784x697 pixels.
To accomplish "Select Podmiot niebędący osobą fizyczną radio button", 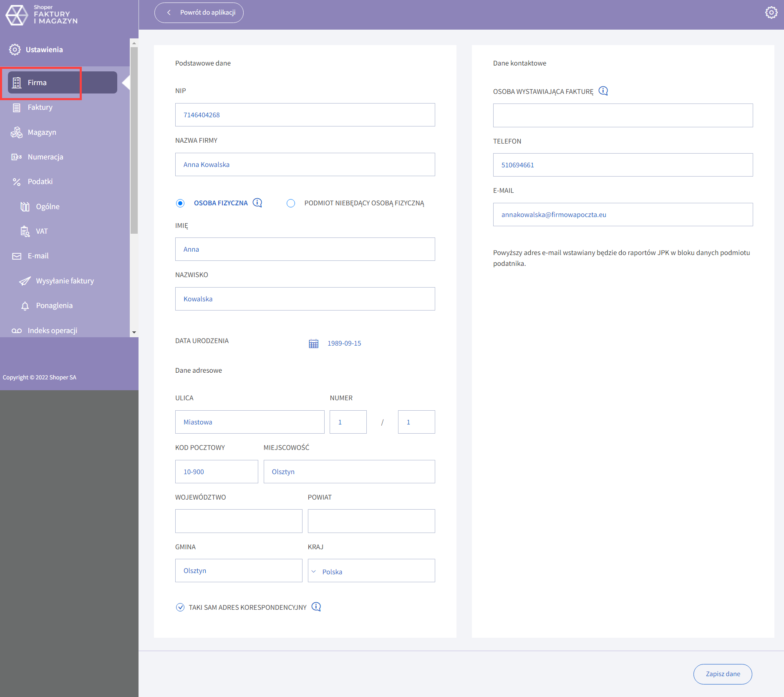I will point(291,203).
